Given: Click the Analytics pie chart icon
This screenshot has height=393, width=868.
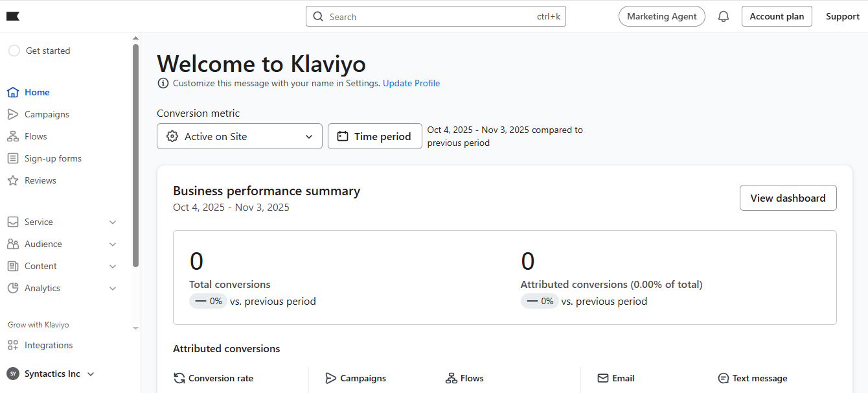Looking at the screenshot, I should coord(13,288).
